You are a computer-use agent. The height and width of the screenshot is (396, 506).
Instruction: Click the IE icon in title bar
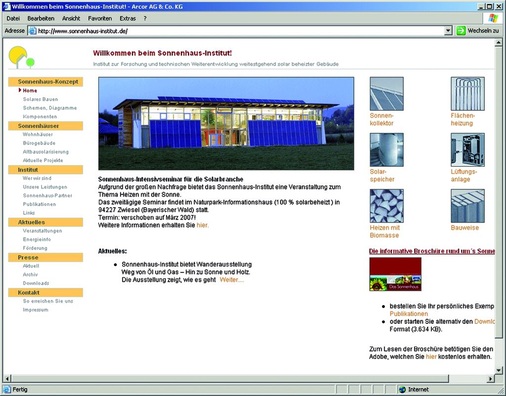pos(7,6)
